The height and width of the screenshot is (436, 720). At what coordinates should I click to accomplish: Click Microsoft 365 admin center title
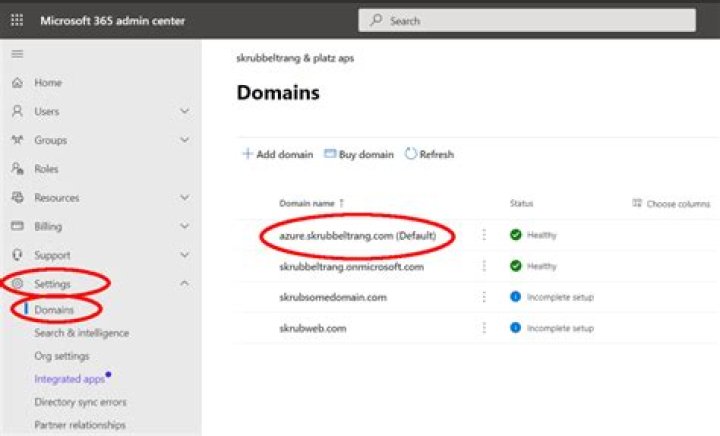pos(112,21)
